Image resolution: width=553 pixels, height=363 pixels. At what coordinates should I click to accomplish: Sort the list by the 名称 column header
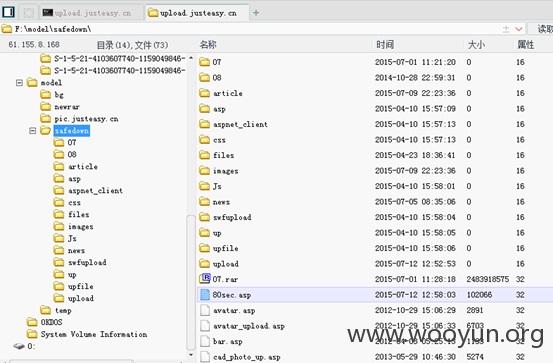pos(208,44)
